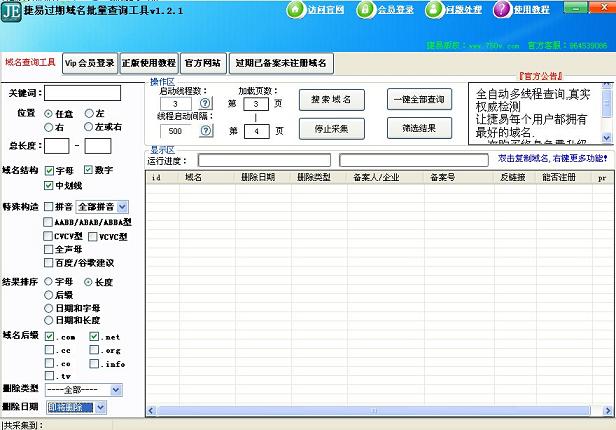
Task: Enable the .org domain suffix checkbox
Action: click(x=96, y=350)
